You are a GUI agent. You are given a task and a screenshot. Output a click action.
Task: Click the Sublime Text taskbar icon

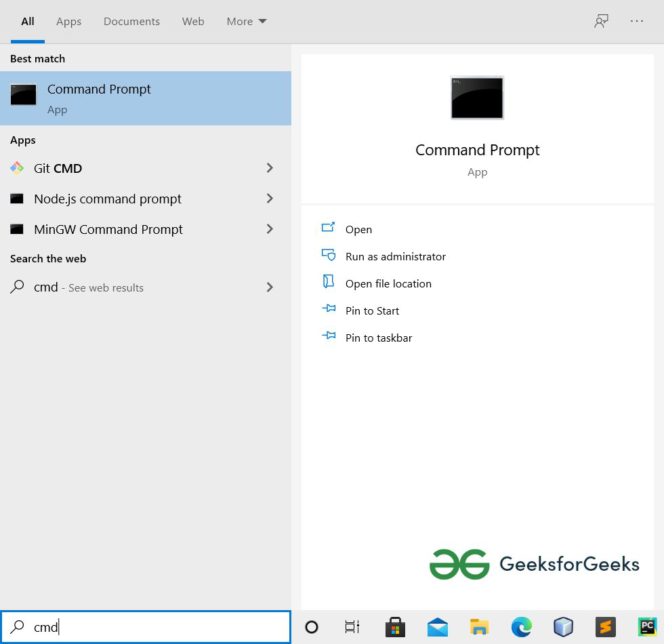(x=605, y=627)
